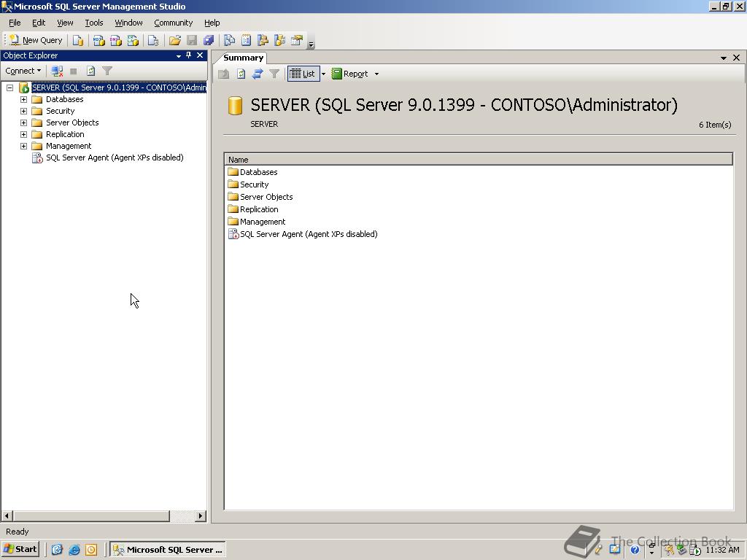Click the Analysis Services MDX Query icon
The width and height of the screenshot is (747, 560).
coord(98,41)
